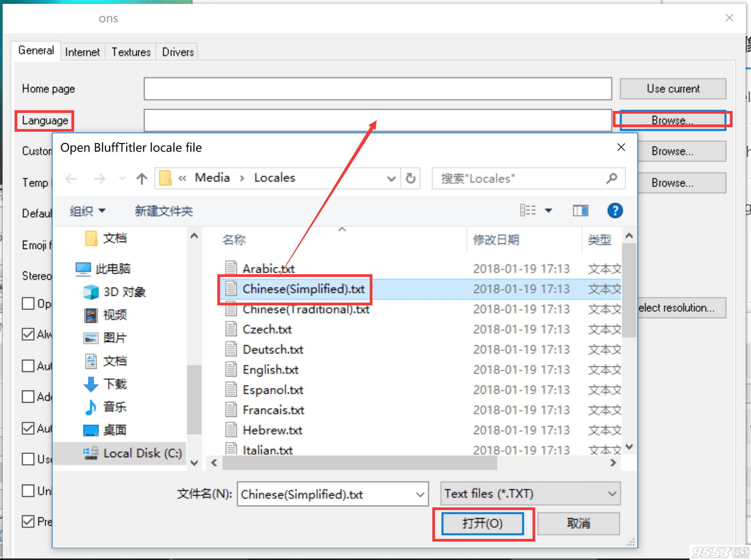751x560 pixels.
Task: Toggle the checkbox beside 'Op' in the Options window
Action: click(28, 303)
